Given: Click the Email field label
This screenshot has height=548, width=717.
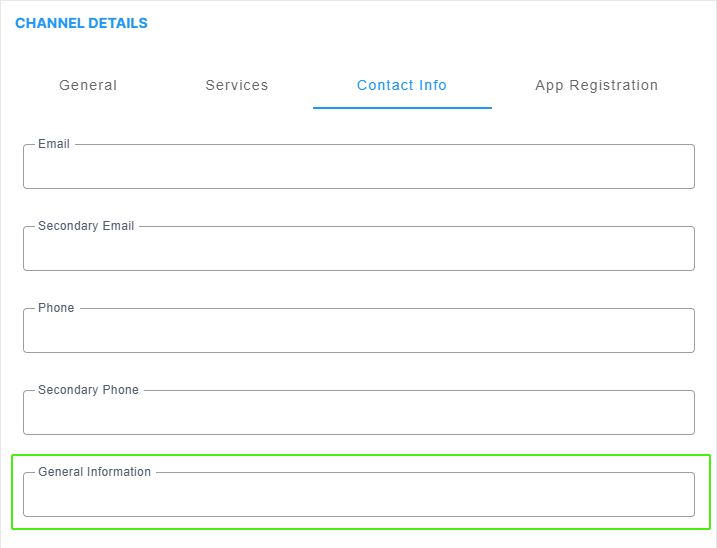Looking at the screenshot, I should (x=54, y=144).
